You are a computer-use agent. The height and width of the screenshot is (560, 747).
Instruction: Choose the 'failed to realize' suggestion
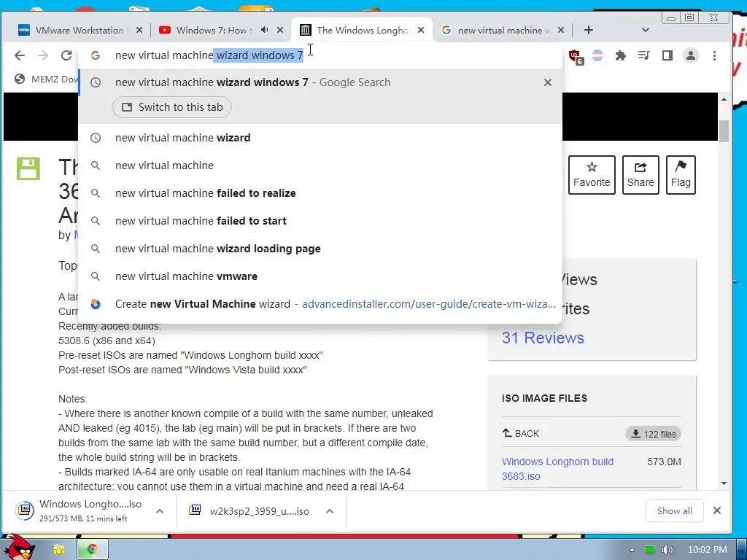coord(320,192)
